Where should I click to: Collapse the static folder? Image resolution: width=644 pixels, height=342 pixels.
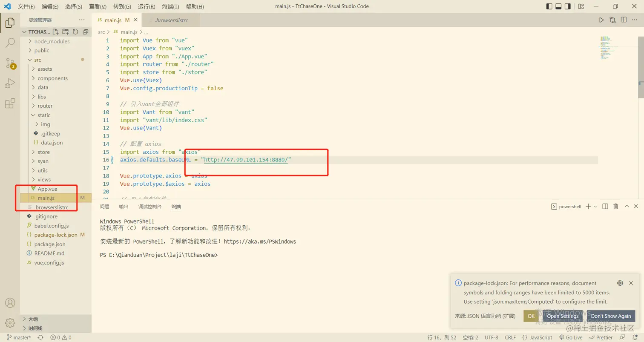(55, 115)
